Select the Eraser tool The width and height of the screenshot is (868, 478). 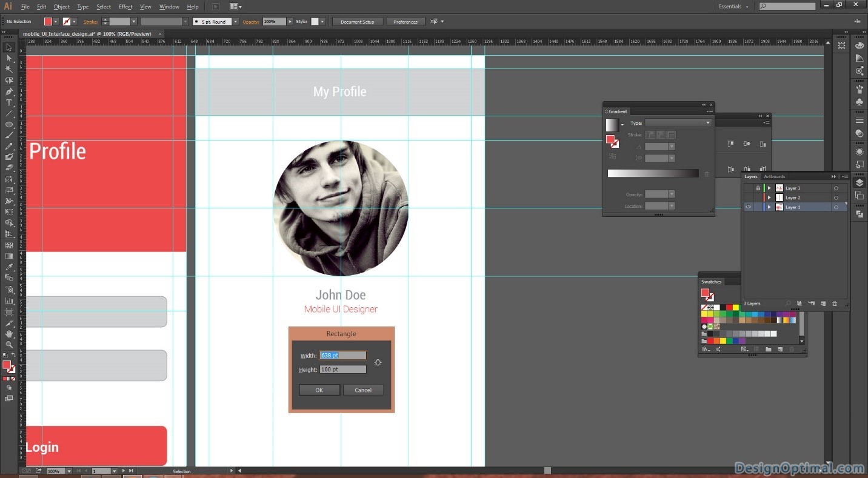pyautogui.click(x=9, y=168)
